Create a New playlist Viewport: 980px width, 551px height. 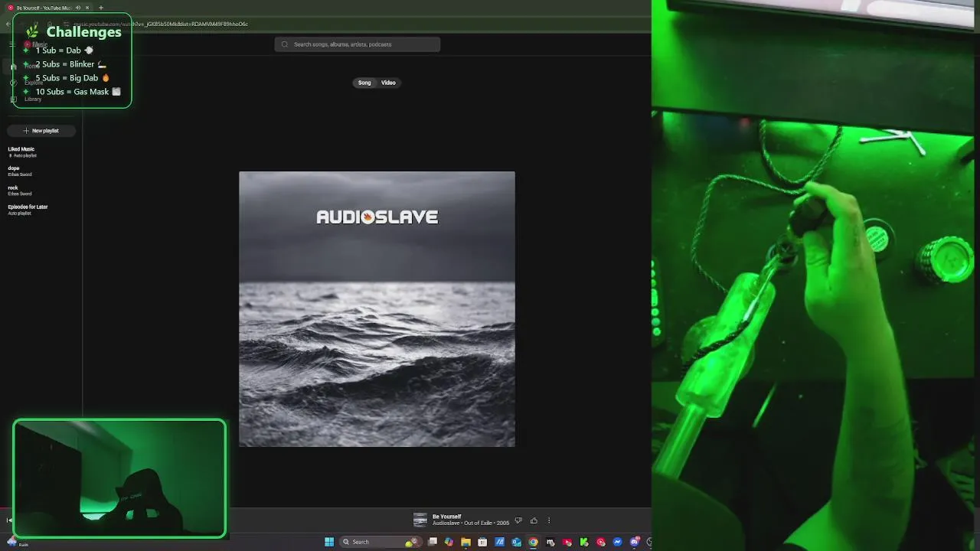click(41, 131)
